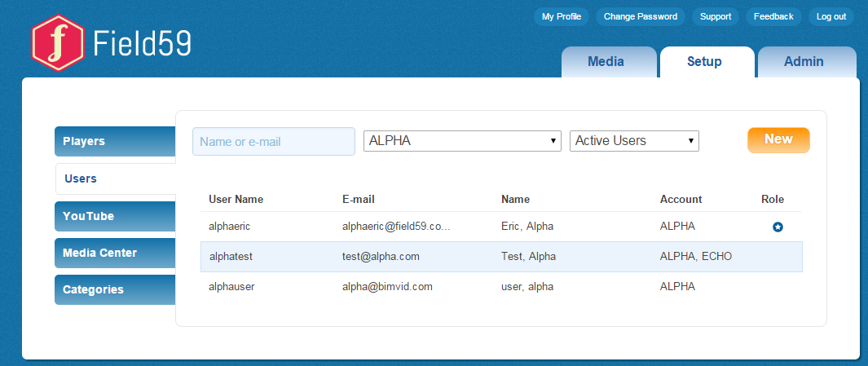Select the Setup tab

click(704, 62)
